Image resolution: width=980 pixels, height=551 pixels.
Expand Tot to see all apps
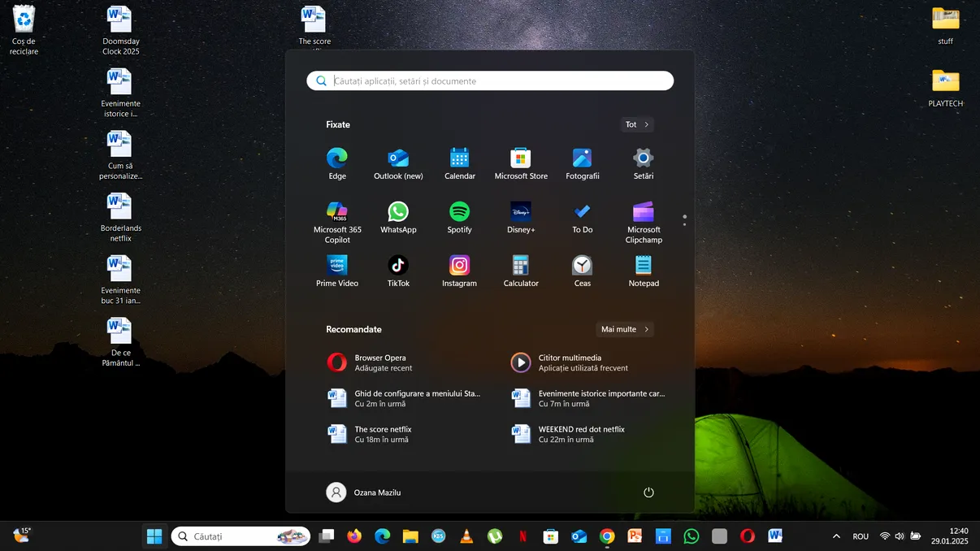coord(636,124)
